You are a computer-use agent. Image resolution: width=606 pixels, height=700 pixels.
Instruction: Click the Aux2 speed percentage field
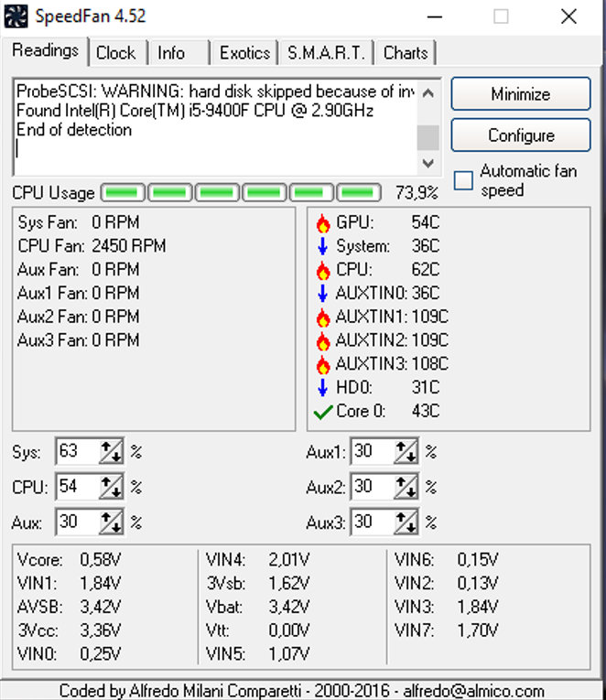373,487
